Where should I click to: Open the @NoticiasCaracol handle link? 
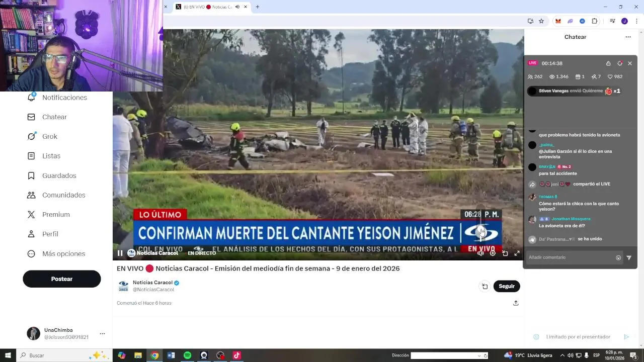click(153, 290)
